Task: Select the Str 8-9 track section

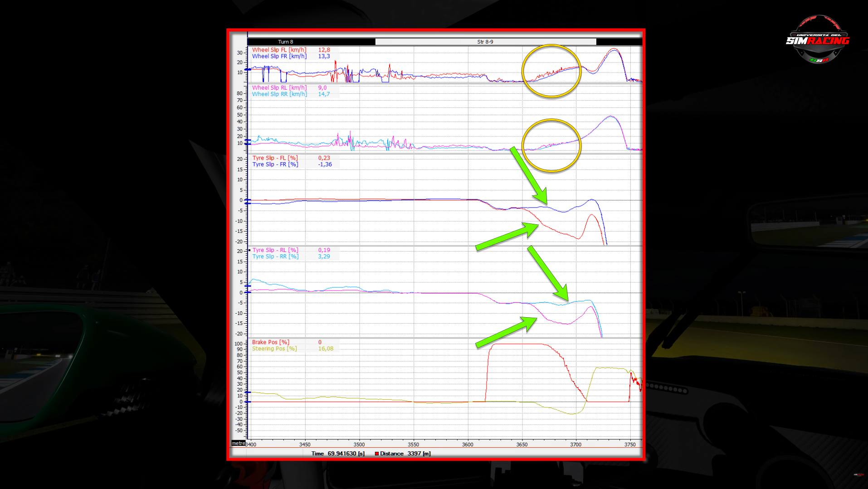Action: point(485,42)
